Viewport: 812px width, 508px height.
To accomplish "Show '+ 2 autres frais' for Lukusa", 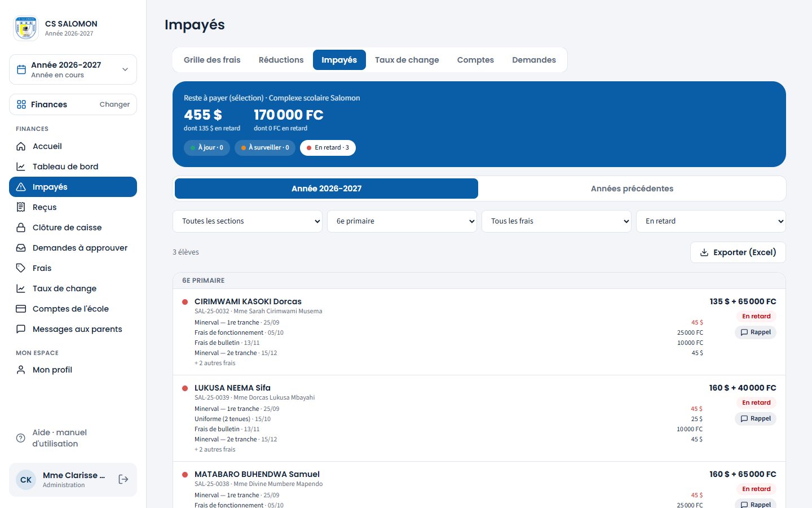I will pyautogui.click(x=215, y=449).
